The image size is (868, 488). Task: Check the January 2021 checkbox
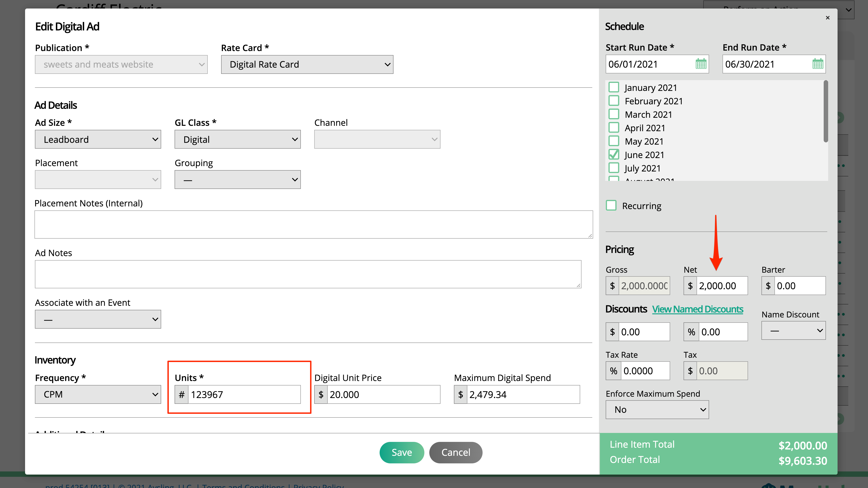pyautogui.click(x=614, y=87)
